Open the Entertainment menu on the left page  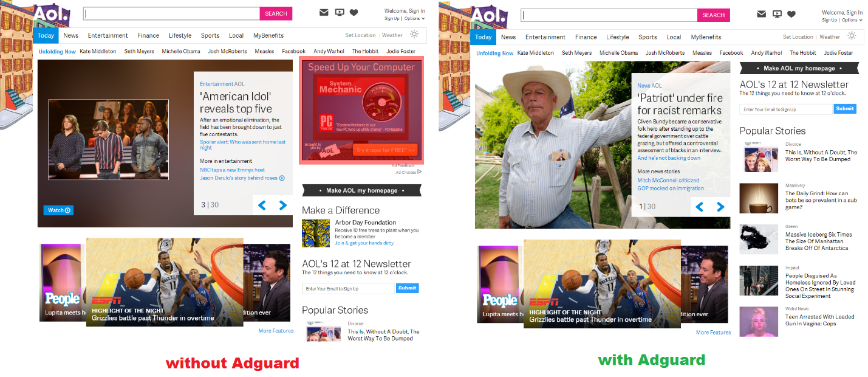pyautogui.click(x=108, y=35)
